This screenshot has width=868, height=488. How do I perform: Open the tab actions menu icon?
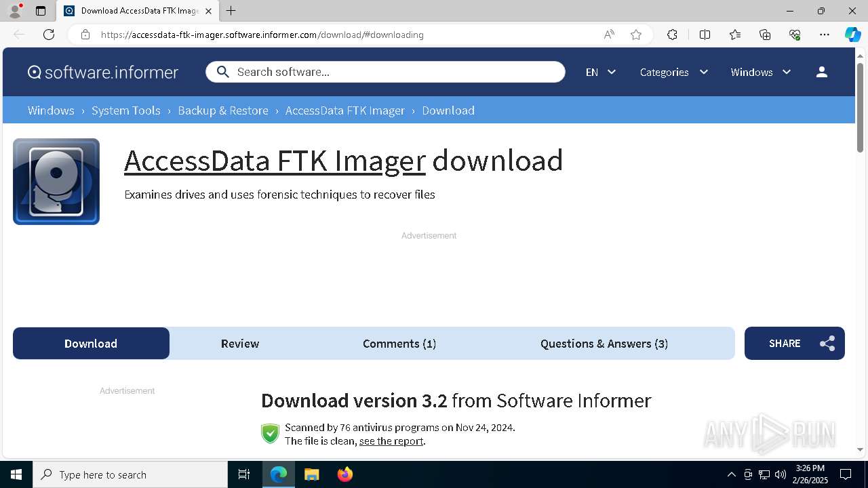[41, 11]
